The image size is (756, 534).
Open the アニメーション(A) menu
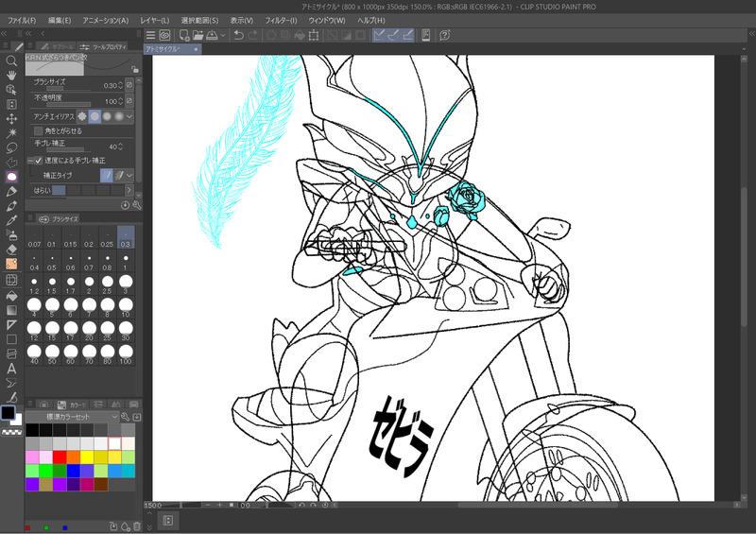[105, 20]
